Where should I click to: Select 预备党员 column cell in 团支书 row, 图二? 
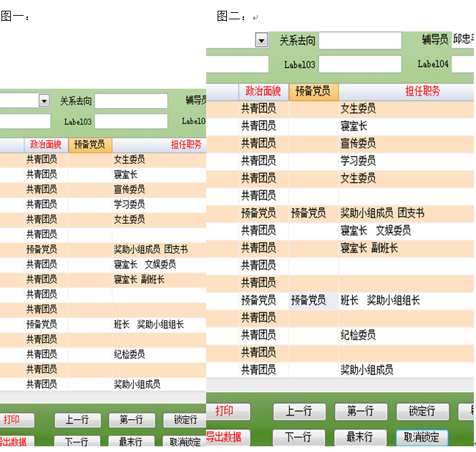pos(314,213)
